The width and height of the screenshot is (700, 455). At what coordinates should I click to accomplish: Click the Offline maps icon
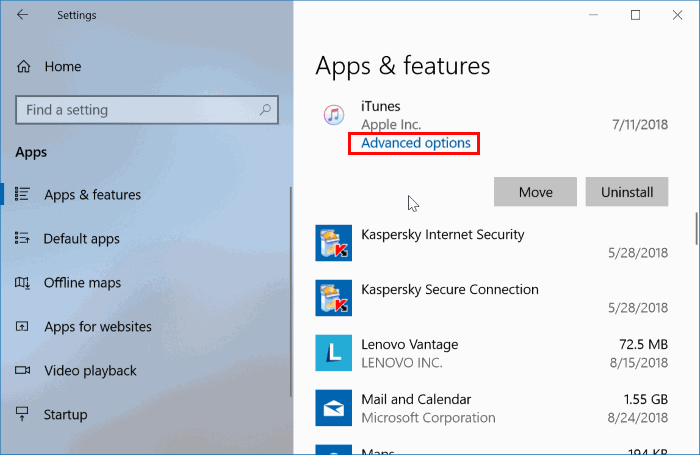click(x=22, y=283)
